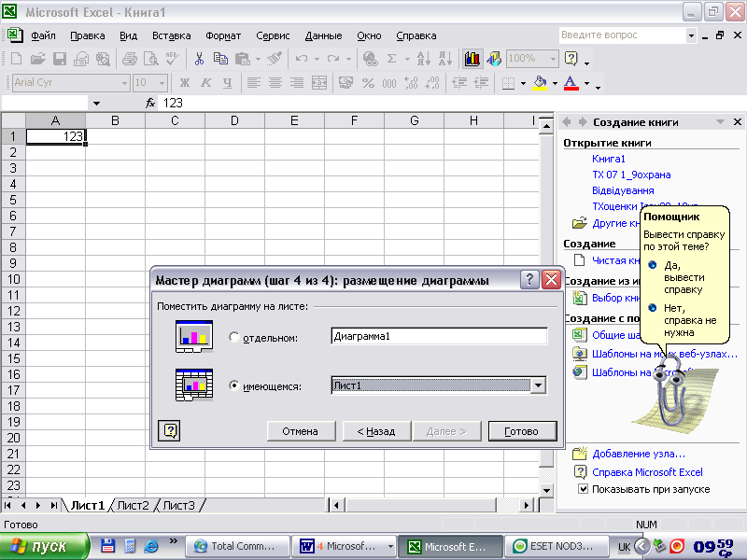Screen dimensions: 747x560
Task: Click the Increase Decimal icon
Action: point(411,83)
